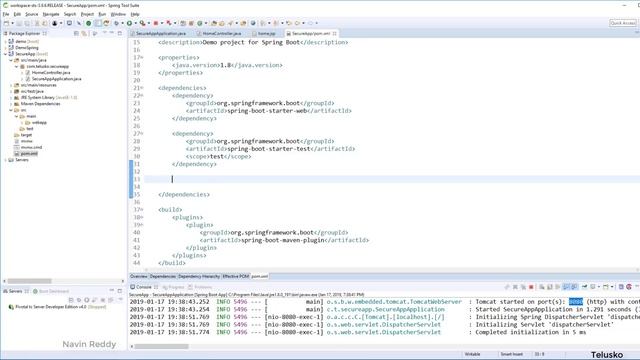Select HomeController.java in Package Explorer
The width and height of the screenshot is (640, 360).
click(x=51, y=72)
